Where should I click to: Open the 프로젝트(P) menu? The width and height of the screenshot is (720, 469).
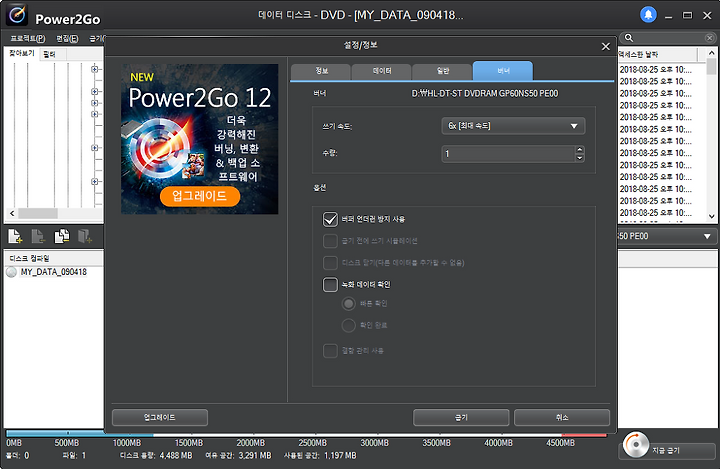[x=28, y=39]
